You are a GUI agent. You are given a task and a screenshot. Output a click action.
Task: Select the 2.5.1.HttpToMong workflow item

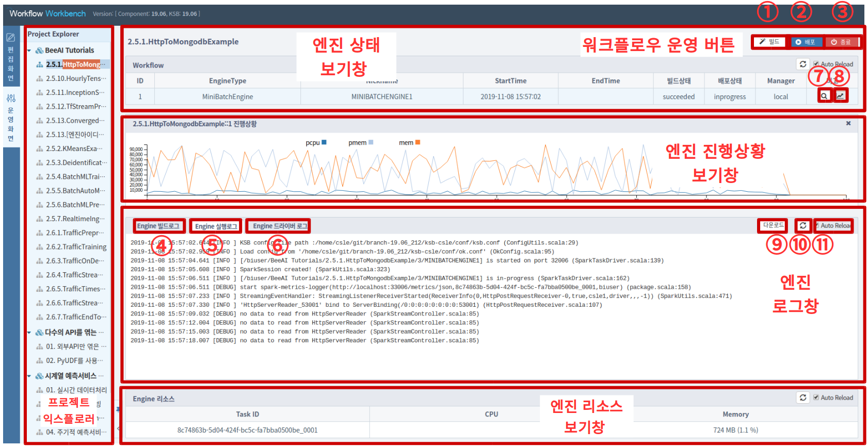point(75,64)
